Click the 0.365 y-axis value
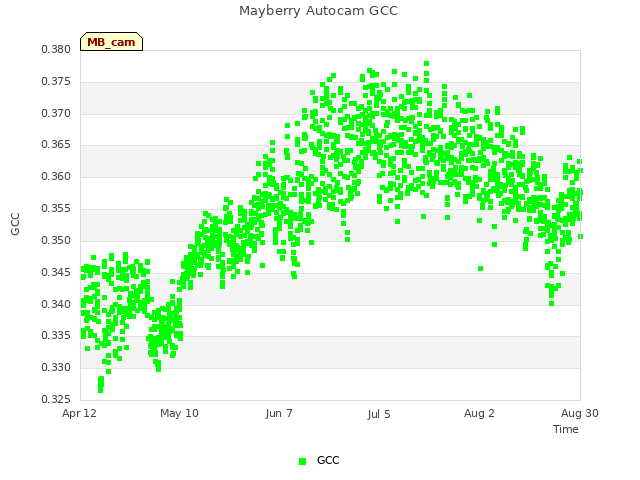640x480 pixels. (x=56, y=145)
